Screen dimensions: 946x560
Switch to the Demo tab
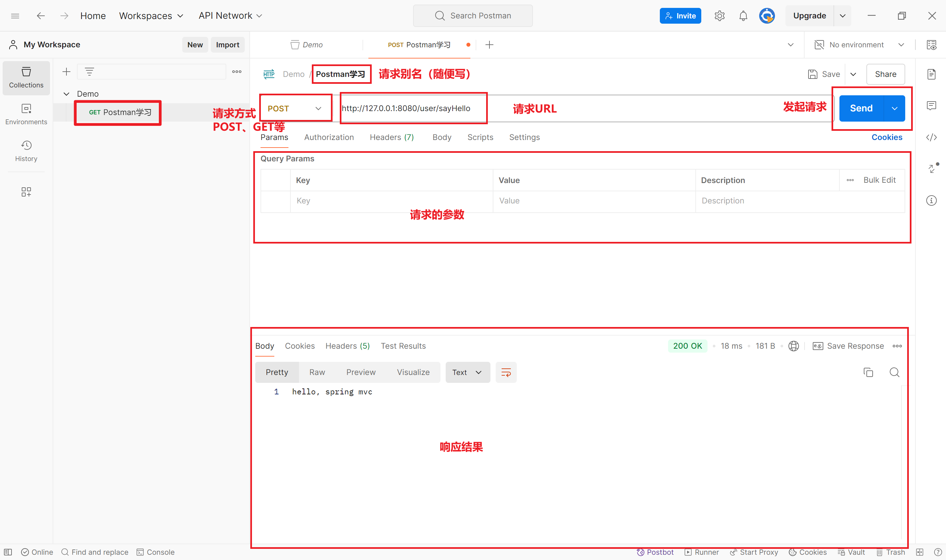point(307,45)
